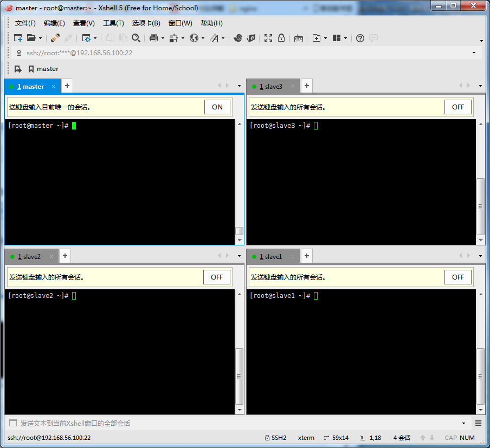The image size is (490, 448).
Task: Click the hamburger menu icon in compose bar
Action: point(478,423)
